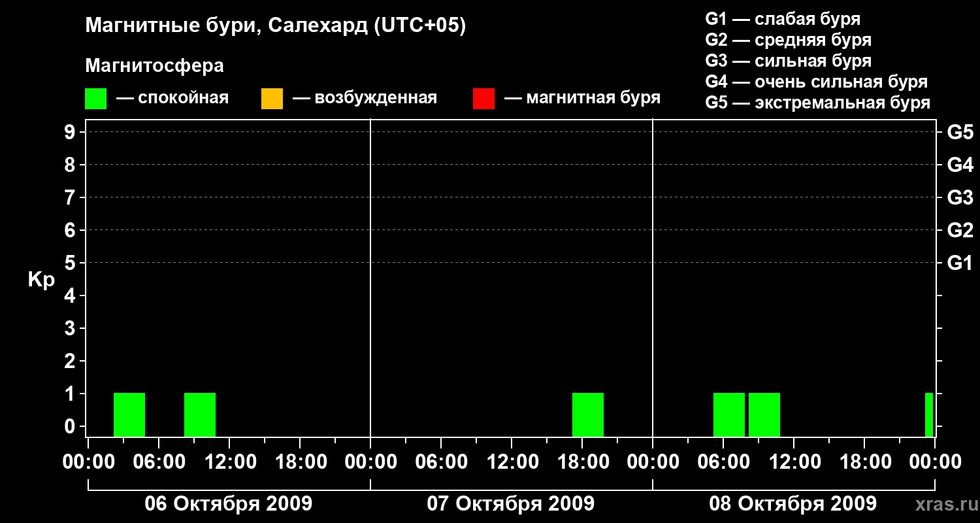Screen dimensions: 980x523
Task: Click the green bar near 09:00 on 06 Октября
Action: tap(200, 414)
